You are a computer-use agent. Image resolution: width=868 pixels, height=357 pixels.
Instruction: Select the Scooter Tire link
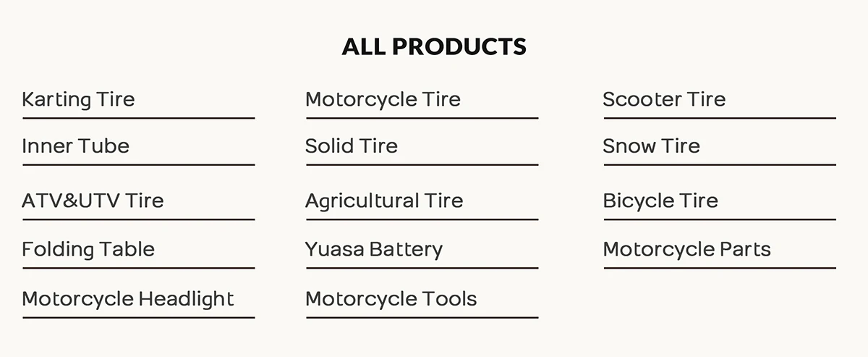tap(663, 99)
